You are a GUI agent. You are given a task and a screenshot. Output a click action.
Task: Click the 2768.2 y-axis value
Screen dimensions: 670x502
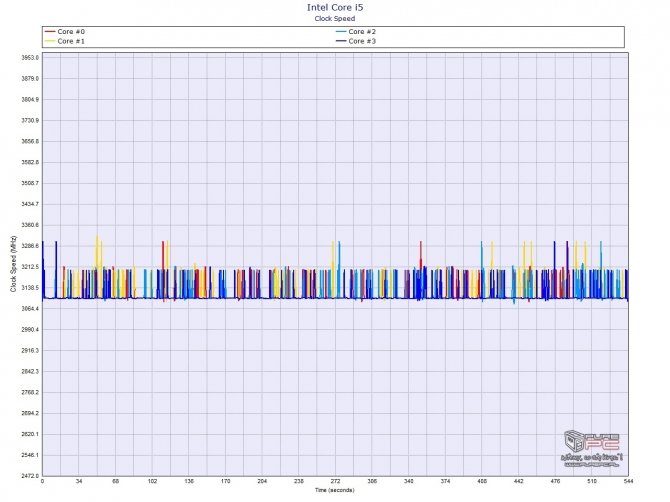(x=30, y=393)
